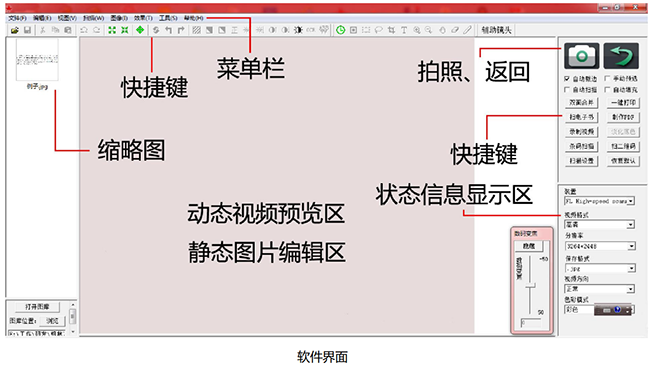Open the 工具(S) menu

[x=168, y=18]
